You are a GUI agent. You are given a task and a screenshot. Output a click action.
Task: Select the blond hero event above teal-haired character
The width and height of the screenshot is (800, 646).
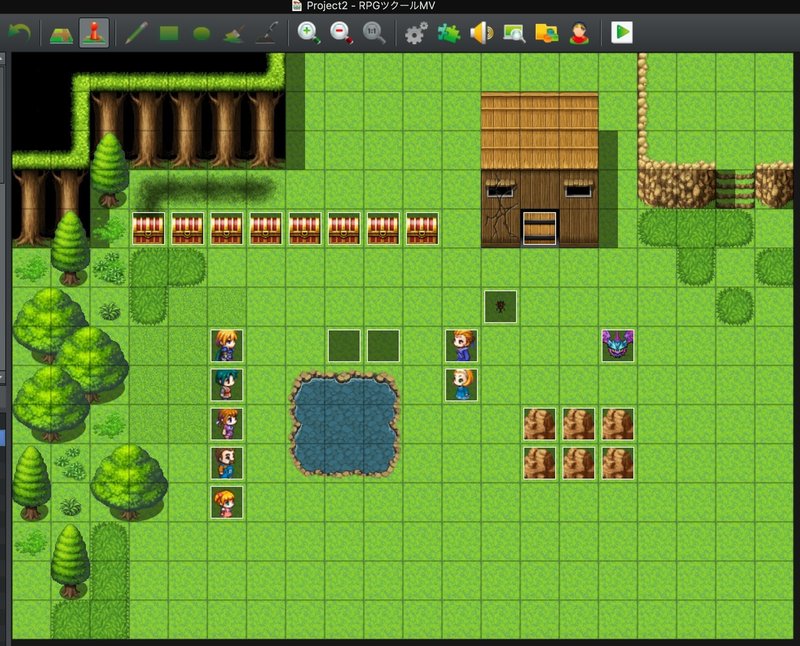coord(227,345)
